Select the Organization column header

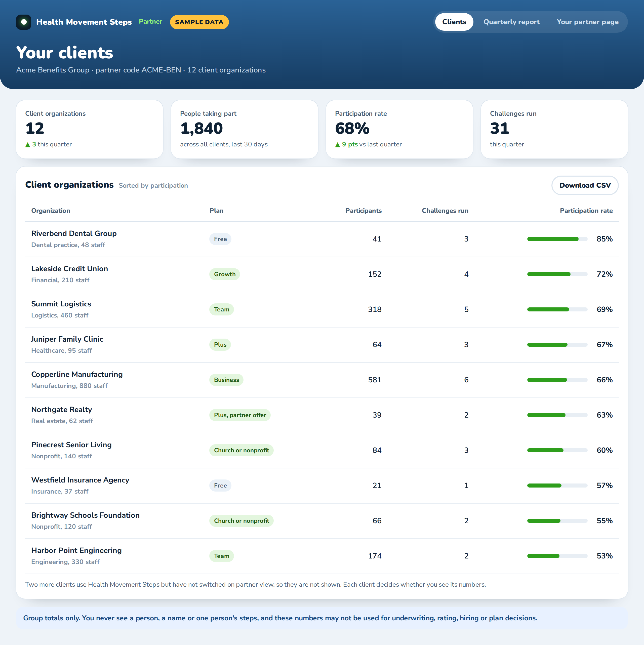coord(51,211)
